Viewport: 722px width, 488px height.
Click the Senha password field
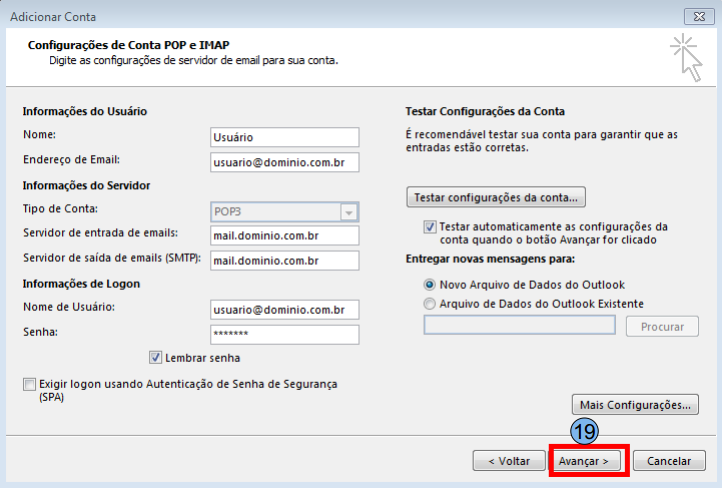click(x=284, y=334)
